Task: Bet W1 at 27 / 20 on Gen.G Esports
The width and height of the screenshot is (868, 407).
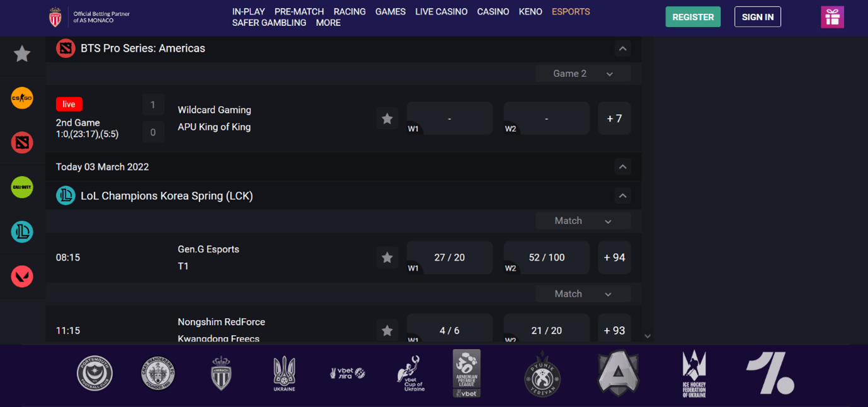Action: pos(450,258)
